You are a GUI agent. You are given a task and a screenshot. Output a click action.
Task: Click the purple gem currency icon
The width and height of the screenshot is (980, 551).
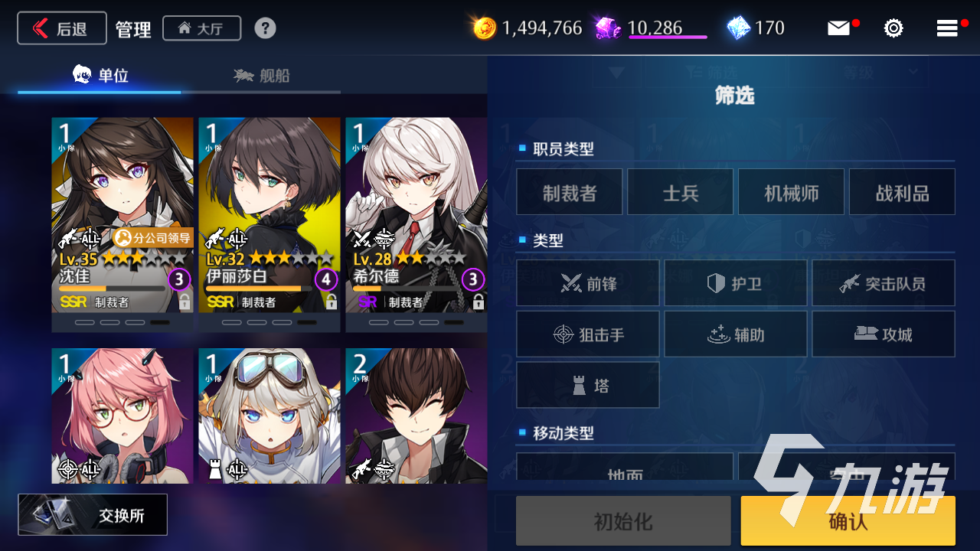(x=608, y=28)
